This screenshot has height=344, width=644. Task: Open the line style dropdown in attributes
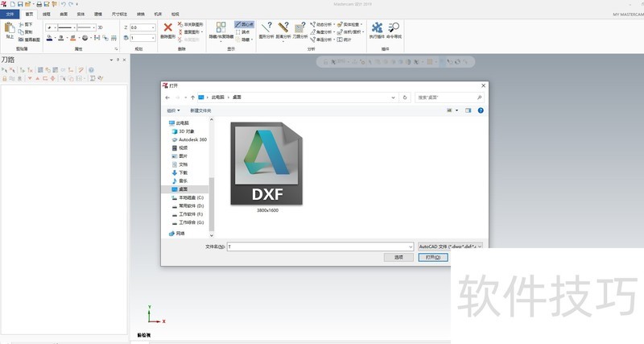pos(74,27)
